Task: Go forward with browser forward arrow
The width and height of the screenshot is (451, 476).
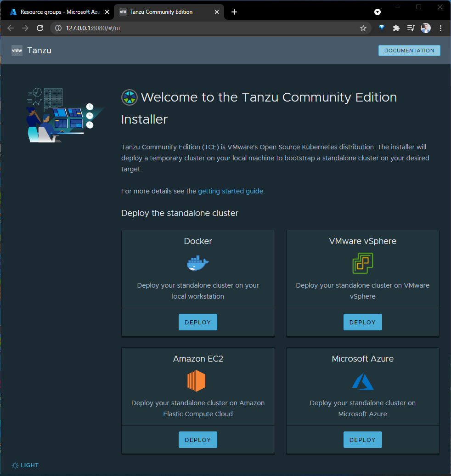Action: [x=25, y=28]
